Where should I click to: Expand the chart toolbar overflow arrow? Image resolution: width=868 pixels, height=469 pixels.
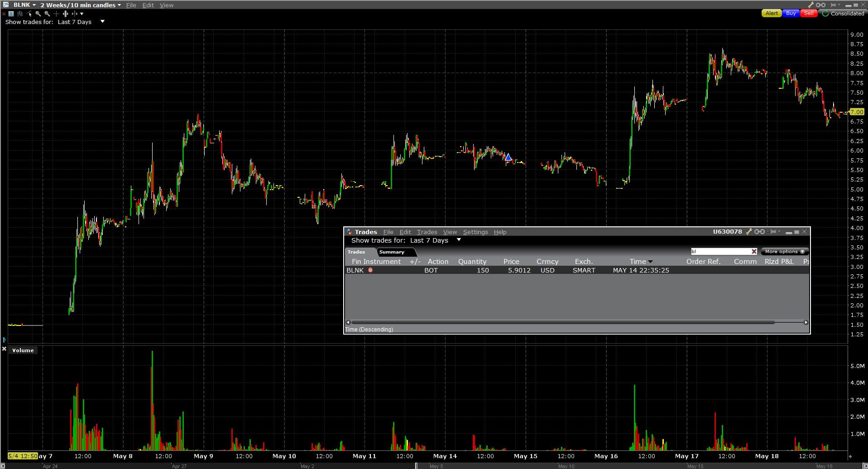[82, 14]
